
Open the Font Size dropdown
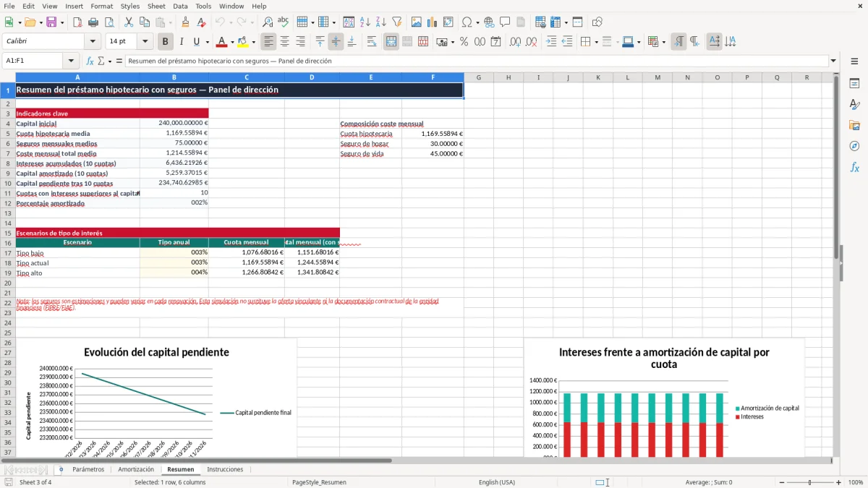click(145, 42)
